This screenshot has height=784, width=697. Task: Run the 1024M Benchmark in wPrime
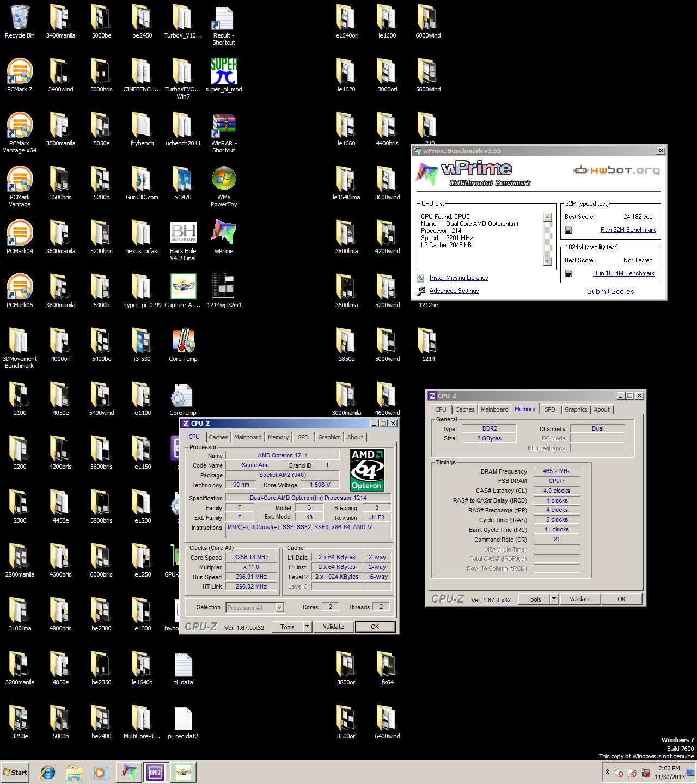click(623, 273)
